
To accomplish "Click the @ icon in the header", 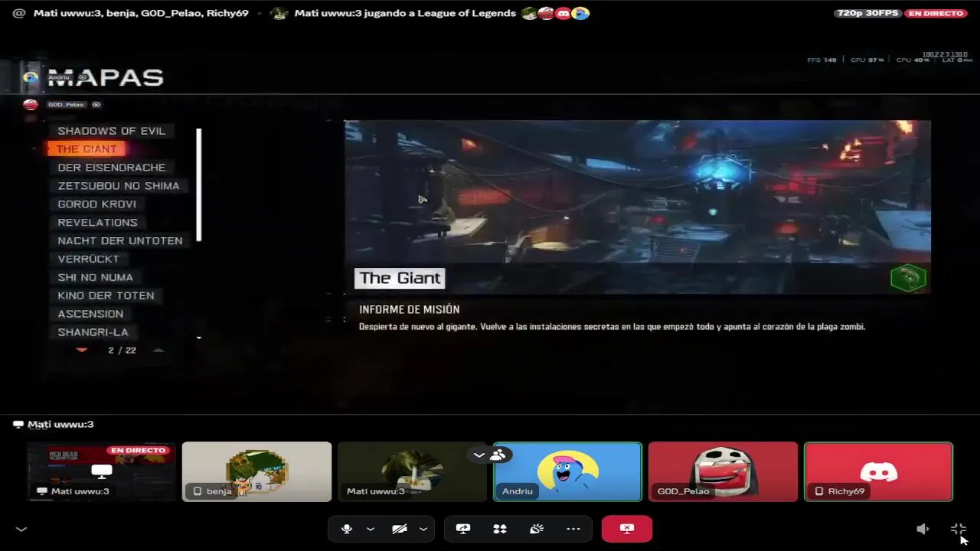I will tap(19, 13).
